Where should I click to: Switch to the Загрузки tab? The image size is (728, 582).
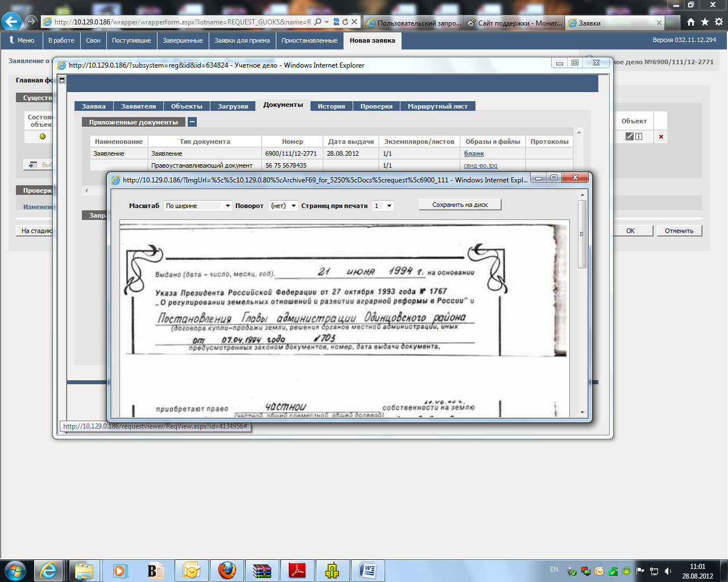tap(233, 106)
